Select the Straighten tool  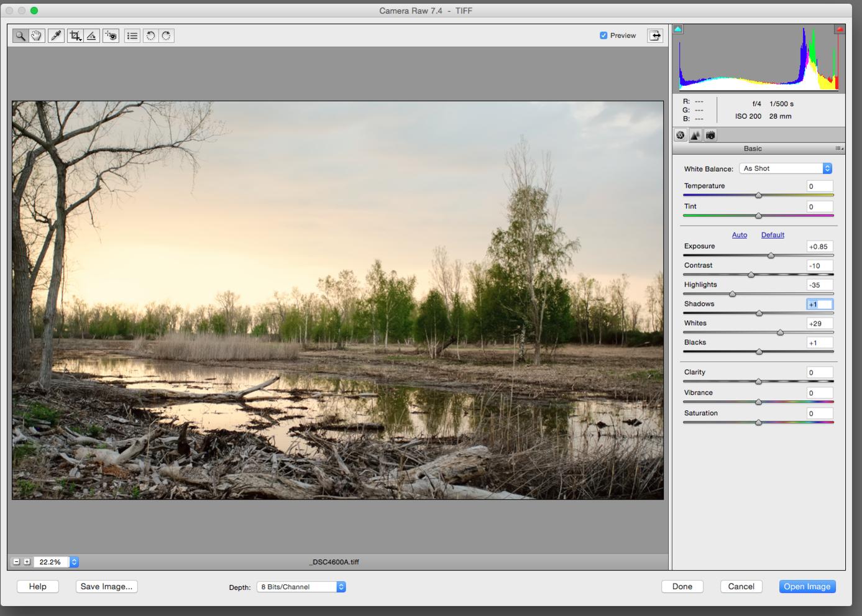point(91,36)
